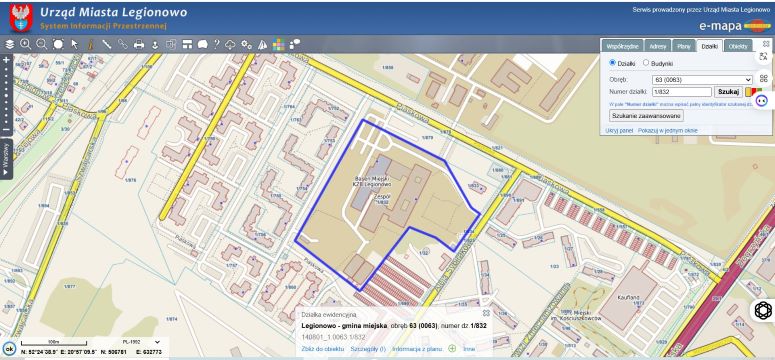
Task: Choose the orange info identification tool
Action: tap(90, 45)
